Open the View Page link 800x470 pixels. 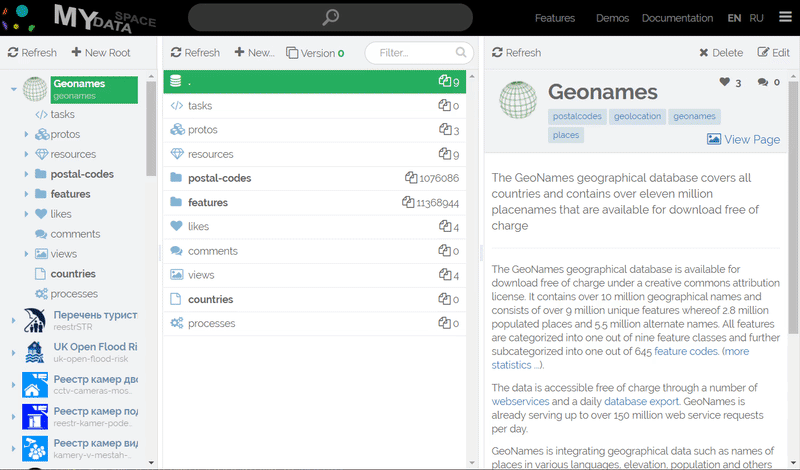[x=743, y=139]
